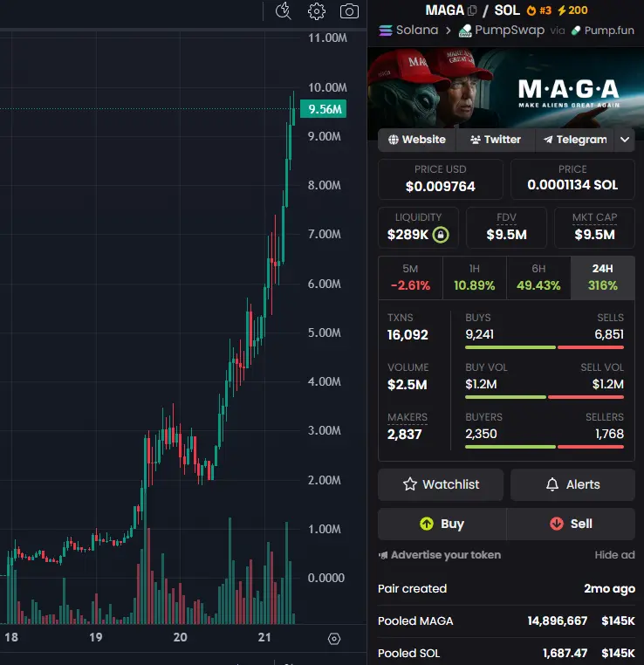Add MAGA to Watchlist
The height and width of the screenshot is (665, 644).
[441, 484]
